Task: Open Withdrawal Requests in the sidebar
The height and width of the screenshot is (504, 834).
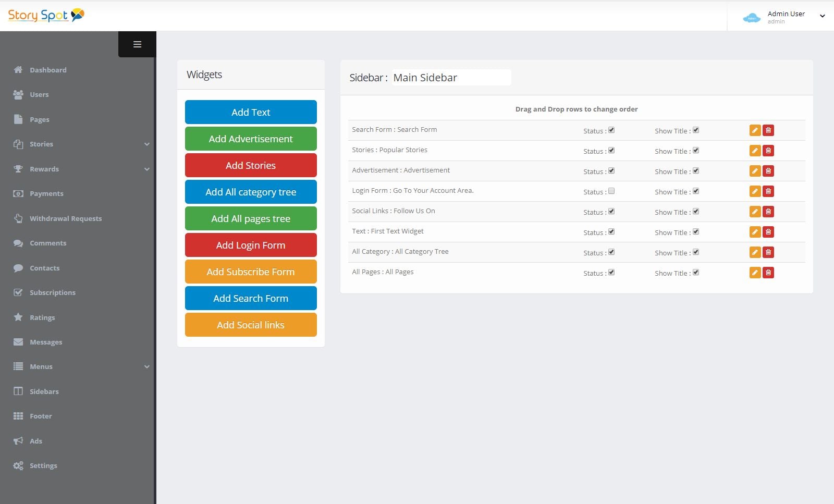Action: (65, 218)
